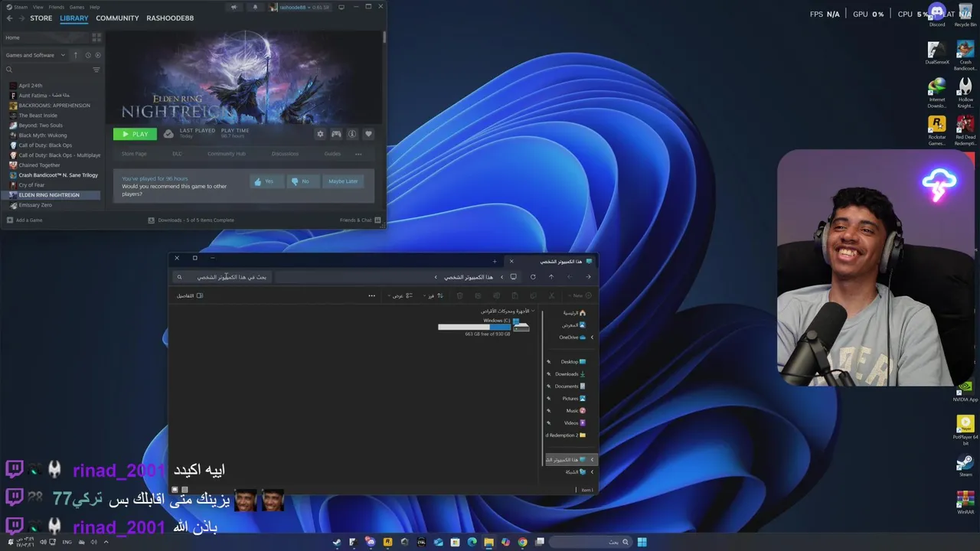Open the View menu in Steam

click(x=38, y=7)
